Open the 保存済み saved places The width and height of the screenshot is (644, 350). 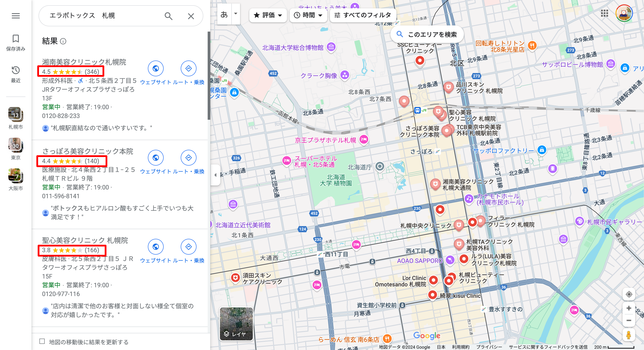16,43
